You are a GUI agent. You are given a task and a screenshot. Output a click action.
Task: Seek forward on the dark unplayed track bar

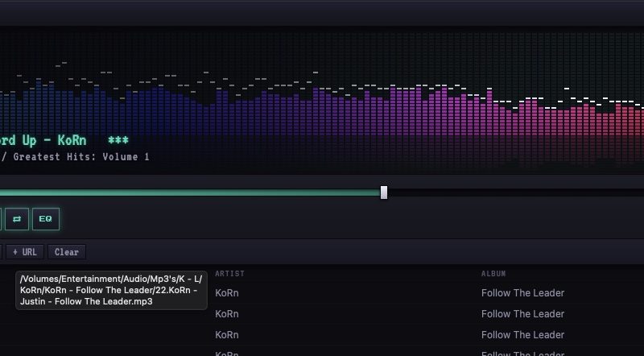click(515, 192)
